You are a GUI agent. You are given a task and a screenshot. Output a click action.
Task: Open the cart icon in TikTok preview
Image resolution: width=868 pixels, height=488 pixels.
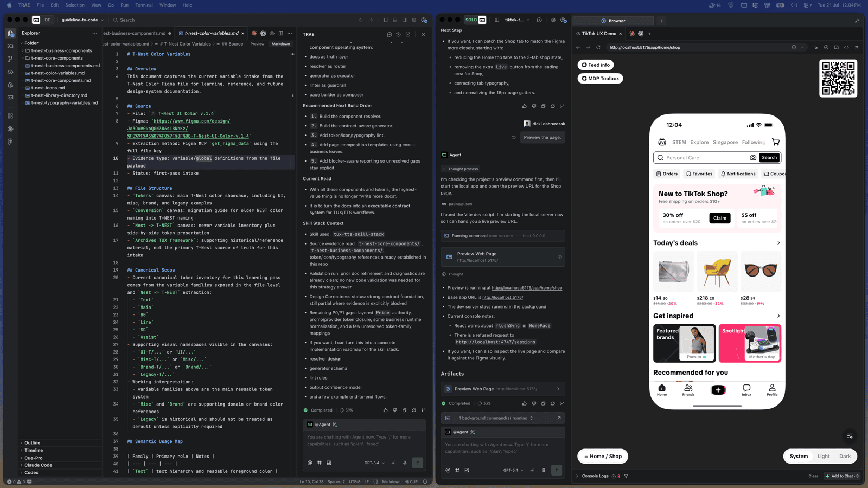click(776, 142)
